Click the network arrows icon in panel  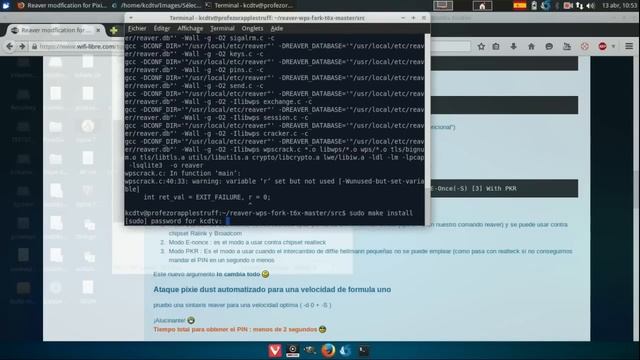pos(579,6)
